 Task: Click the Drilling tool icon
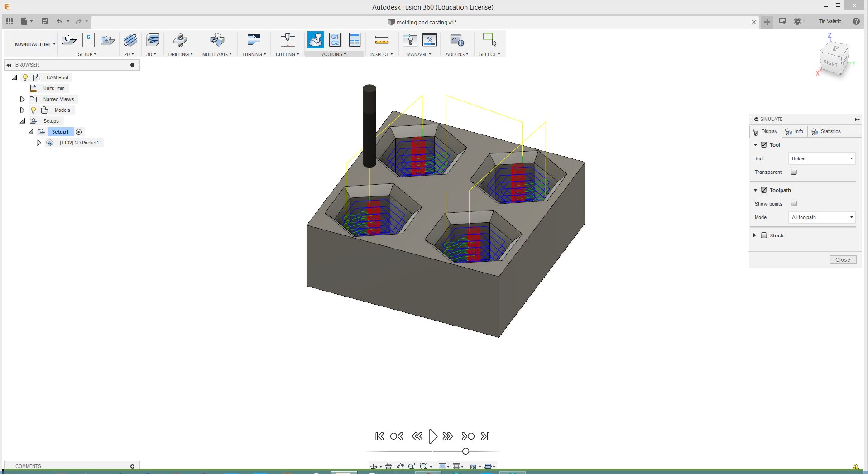point(180,40)
